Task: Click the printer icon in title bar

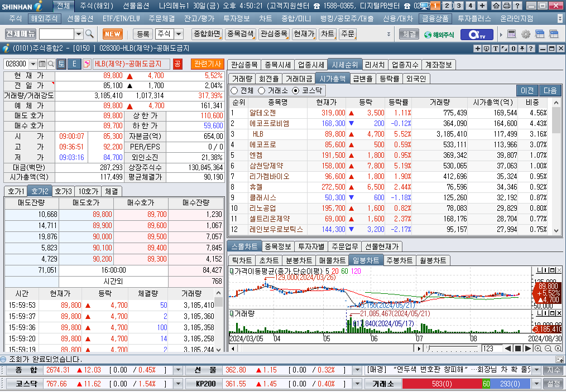Action: 506,6
